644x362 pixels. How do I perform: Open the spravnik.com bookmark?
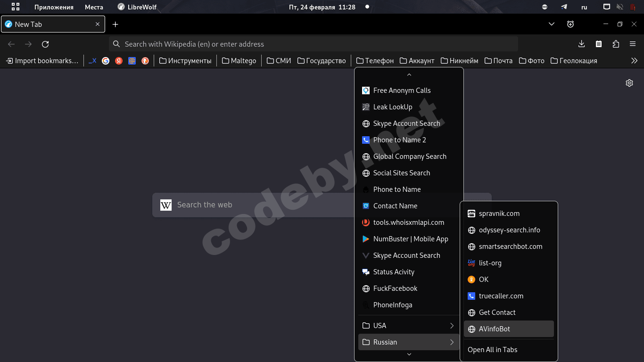[x=509, y=214]
